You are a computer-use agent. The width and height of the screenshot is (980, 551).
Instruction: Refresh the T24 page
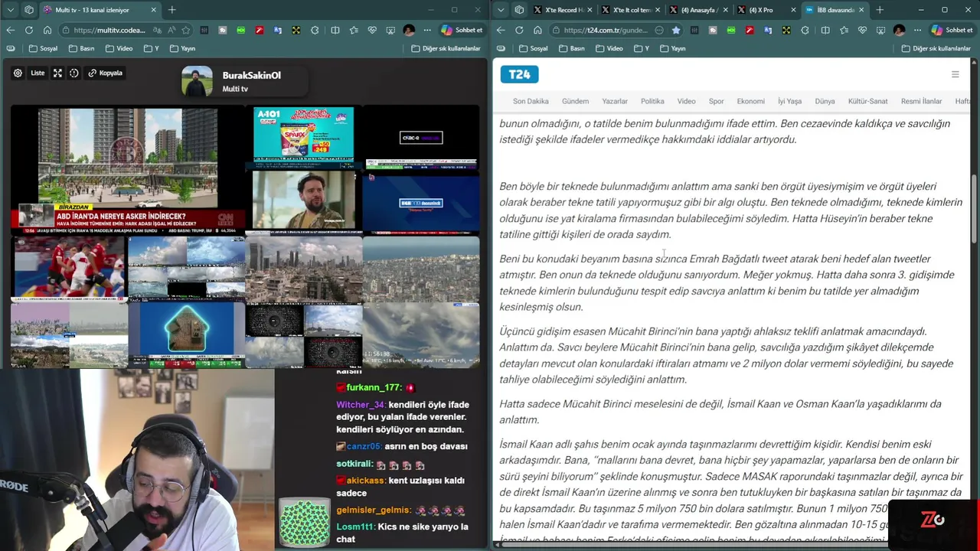519,30
